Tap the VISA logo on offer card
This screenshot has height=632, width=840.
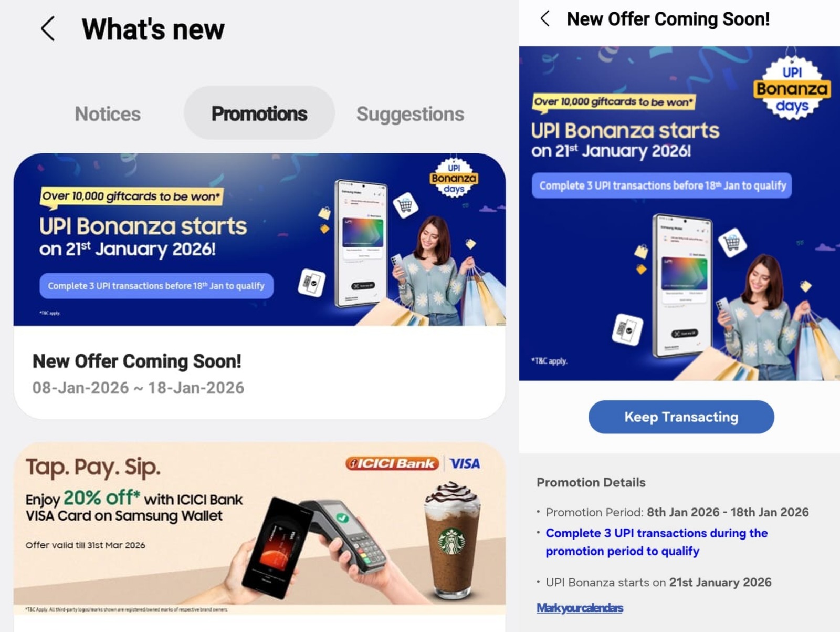click(x=465, y=463)
